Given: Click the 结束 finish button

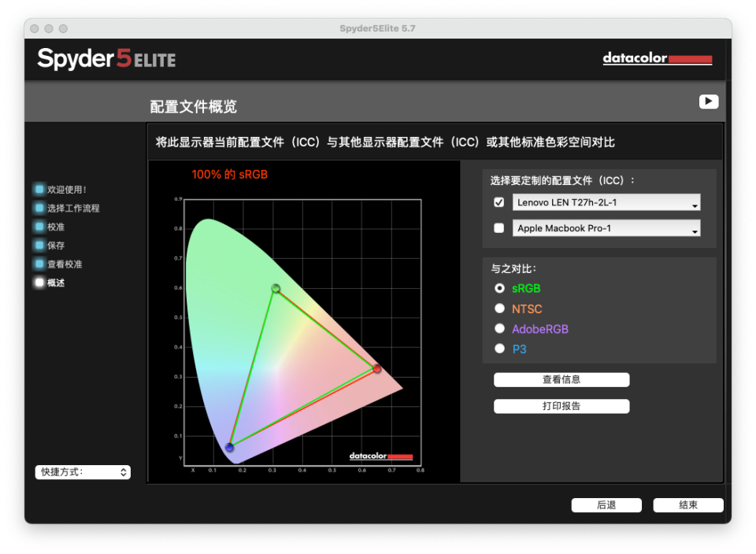Looking at the screenshot, I should pyautogui.click(x=688, y=505).
